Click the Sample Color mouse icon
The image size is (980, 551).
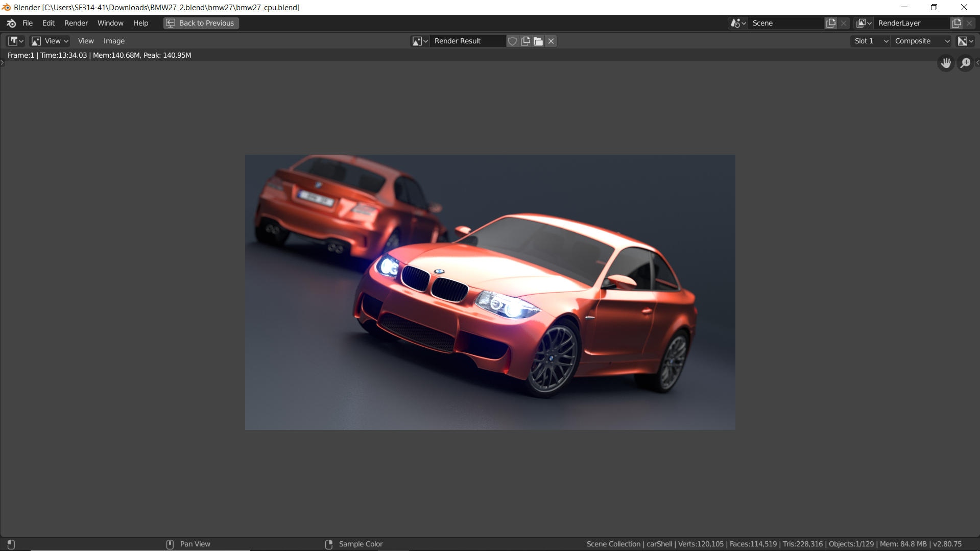329,544
